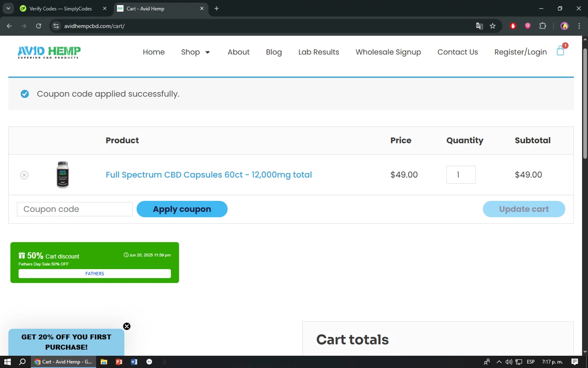The width and height of the screenshot is (588, 368).
Task: Click the address bar URL
Action: tap(94, 26)
